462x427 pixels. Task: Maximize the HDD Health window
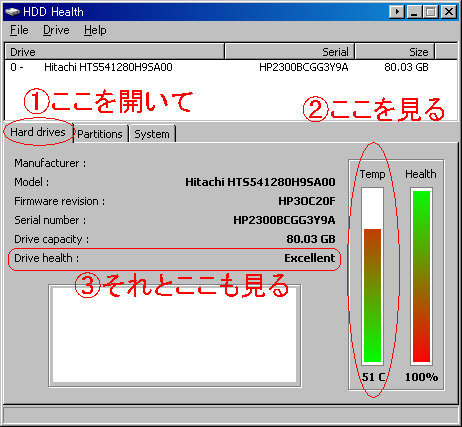tap(431, 12)
